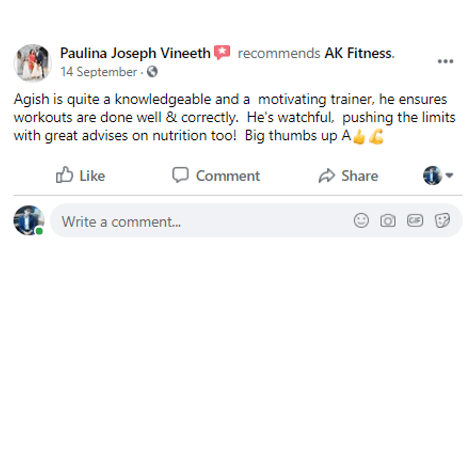Expand the arrow beside the Share-row avatar

point(449,175)
